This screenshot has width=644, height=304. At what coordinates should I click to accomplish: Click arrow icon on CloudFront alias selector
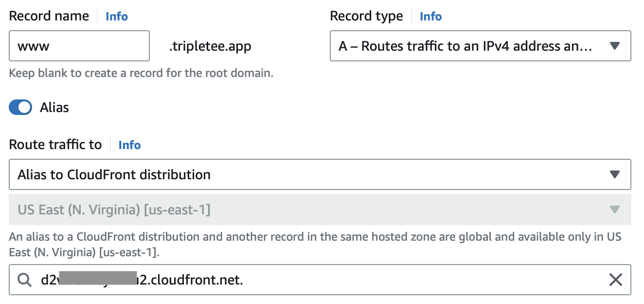click(614, 174)
